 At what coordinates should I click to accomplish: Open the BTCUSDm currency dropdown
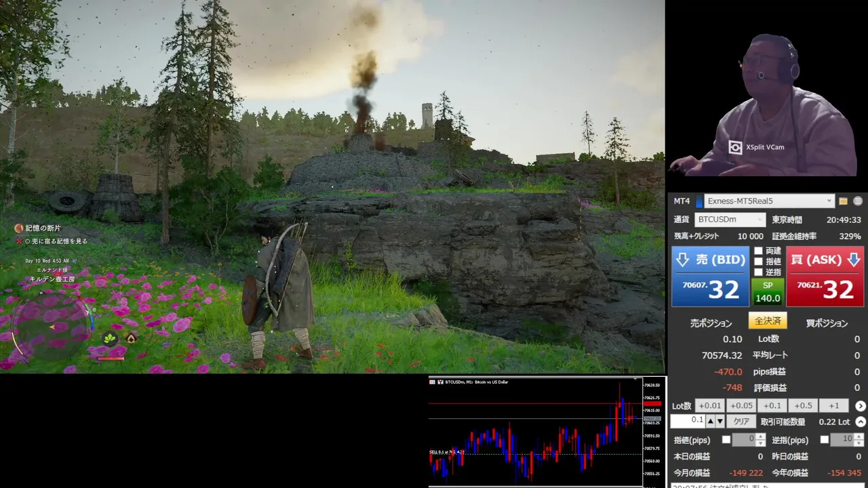730,220
